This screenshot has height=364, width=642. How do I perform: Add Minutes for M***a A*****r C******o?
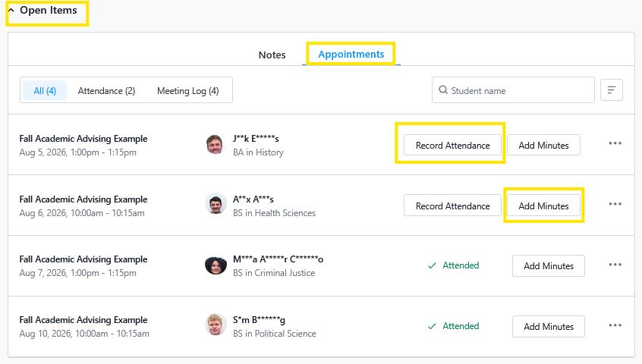(548, 266)
